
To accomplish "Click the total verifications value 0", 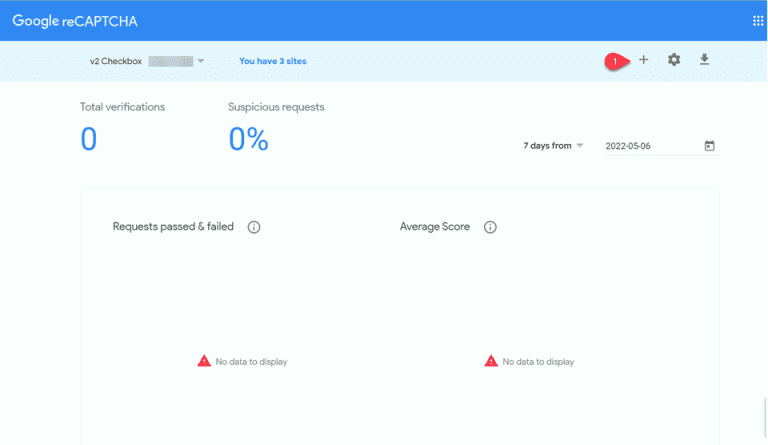I will click(x=89, y=139).
